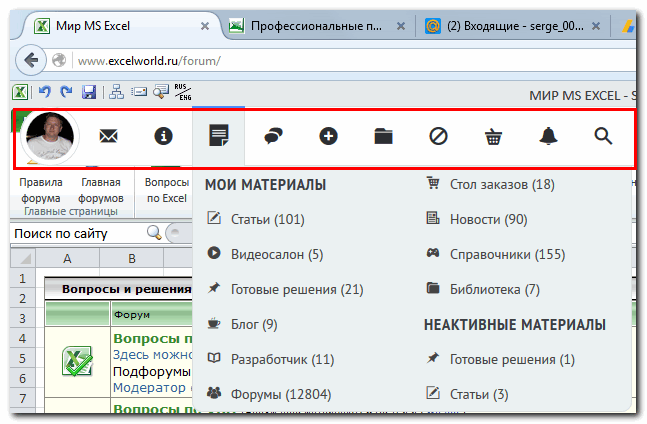The height and width of the screenshot is (424, 647).
Task: Click the globe site identity icon
Action: (59, 61)
